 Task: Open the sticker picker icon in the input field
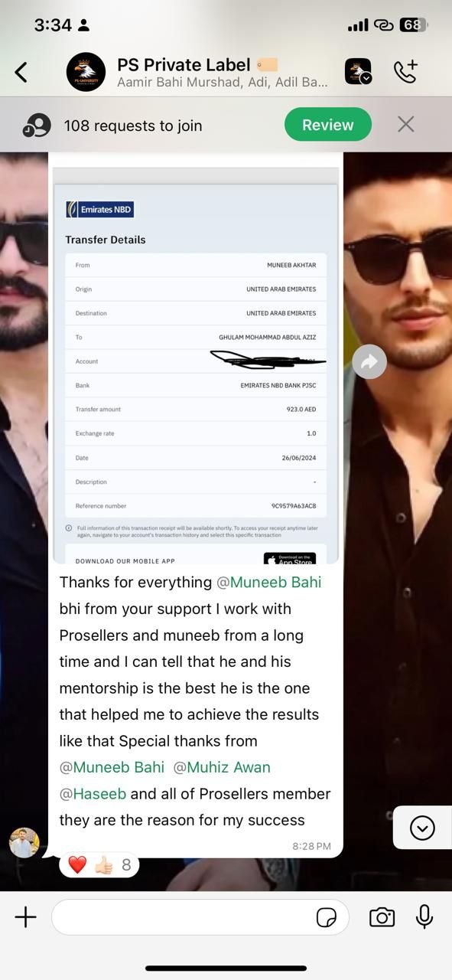327,917
